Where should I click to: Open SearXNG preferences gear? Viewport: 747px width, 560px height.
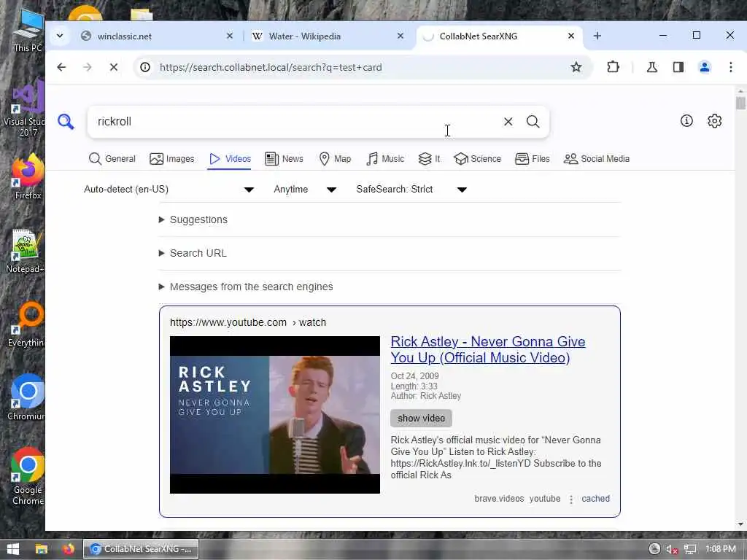click(x=714, y=121)
